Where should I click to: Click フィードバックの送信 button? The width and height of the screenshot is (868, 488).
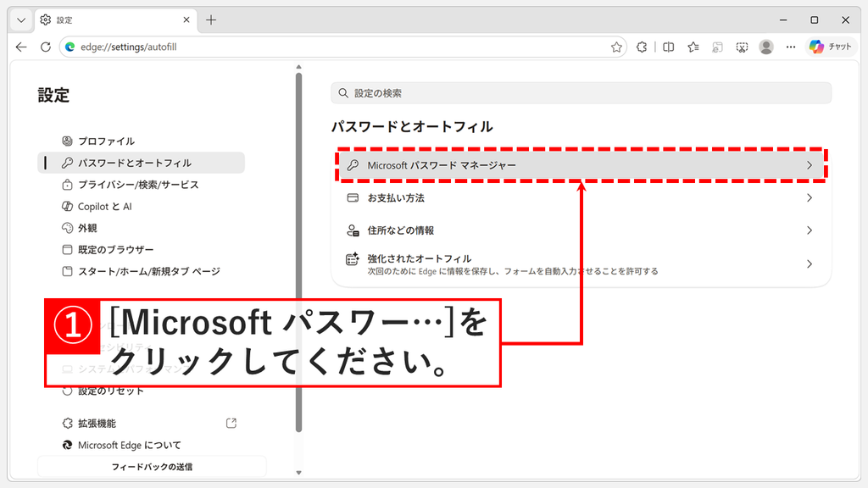coord(152,467)
